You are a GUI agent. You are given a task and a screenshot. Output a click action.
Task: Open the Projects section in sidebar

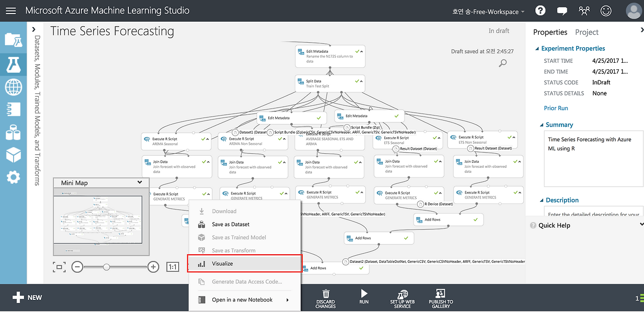tap(13, 39)
